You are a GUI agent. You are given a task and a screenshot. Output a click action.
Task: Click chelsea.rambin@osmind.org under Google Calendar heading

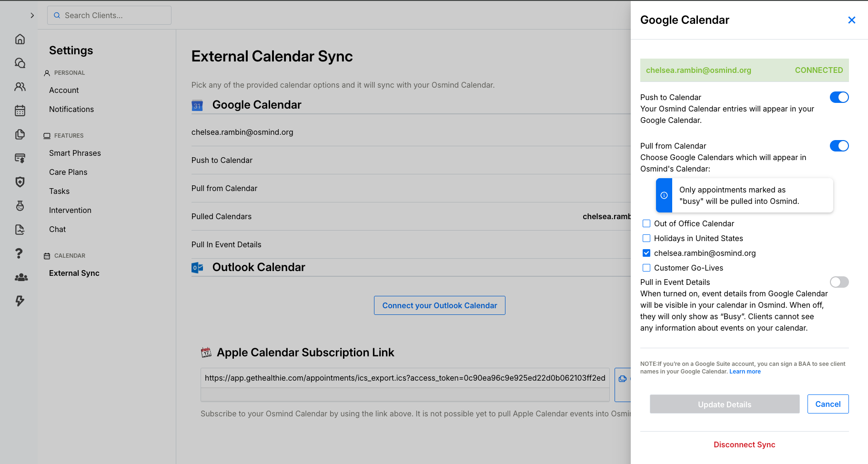(x=242, y=132)
